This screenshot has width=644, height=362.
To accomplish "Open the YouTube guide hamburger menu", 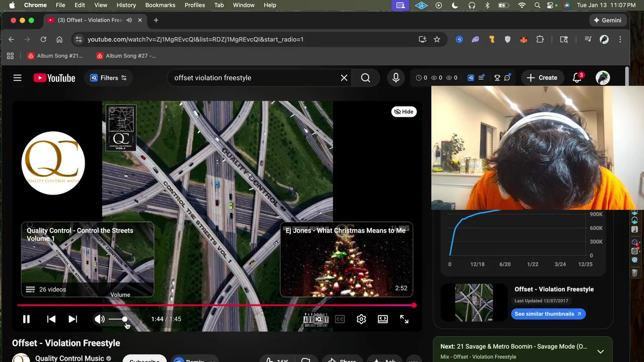I will tap(18, 78).
